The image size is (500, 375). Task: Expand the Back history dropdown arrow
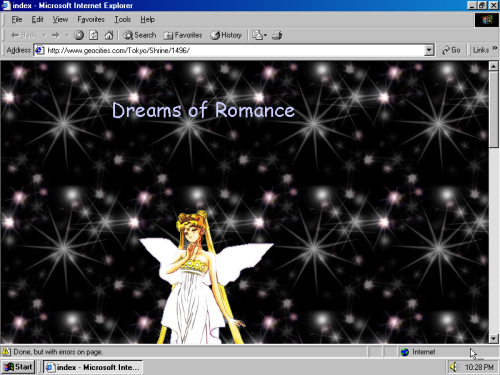point(44,35)
